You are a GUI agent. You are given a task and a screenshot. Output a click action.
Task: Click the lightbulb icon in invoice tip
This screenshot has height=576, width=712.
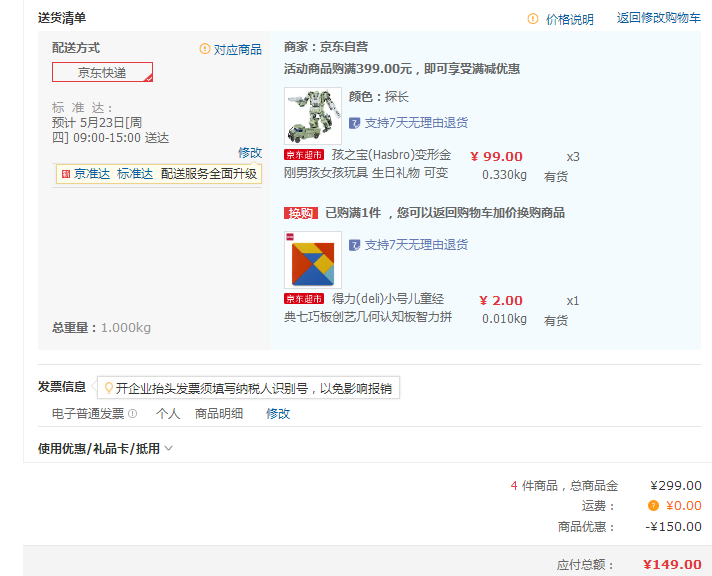click(109, 388)
